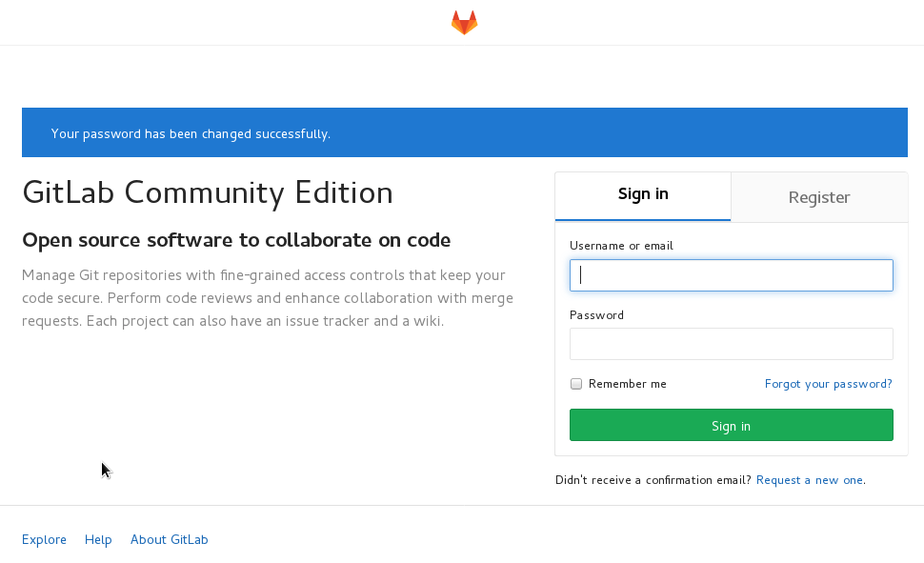Click the password changed successfully banner
The height and width of the screenshot is (563, 924).
point(464,132)
